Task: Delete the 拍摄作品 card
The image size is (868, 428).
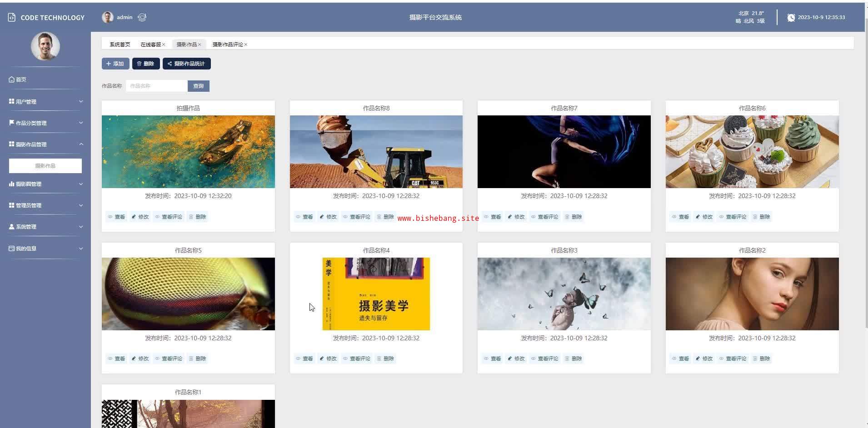Action: click(x=197, y=217)
